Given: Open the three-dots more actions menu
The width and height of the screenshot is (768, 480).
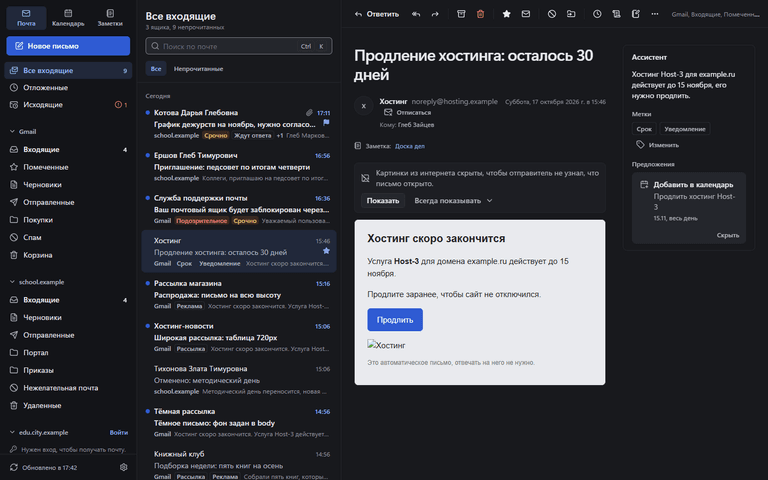Looking at the screenshot, I should [655, 14].
